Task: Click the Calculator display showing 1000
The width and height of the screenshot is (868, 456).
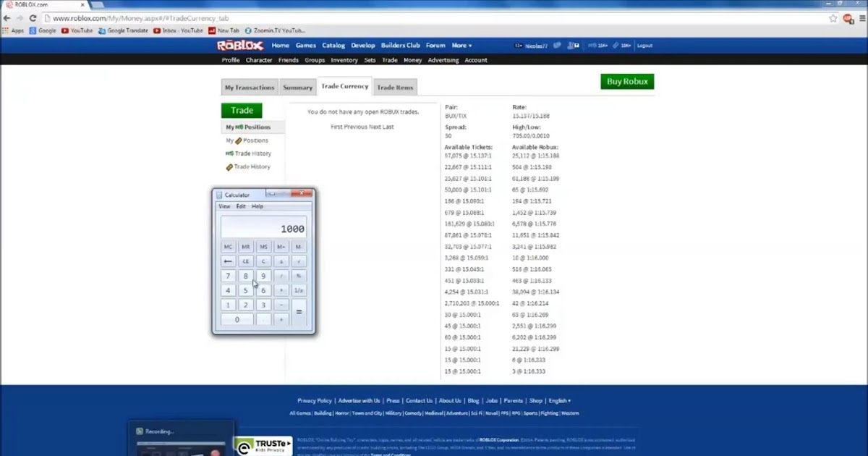Action: point(263,227)
